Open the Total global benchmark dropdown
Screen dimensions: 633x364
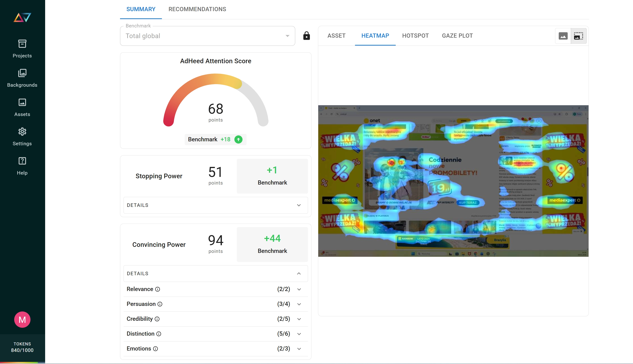pyautogui.click(x=208, y=36)
